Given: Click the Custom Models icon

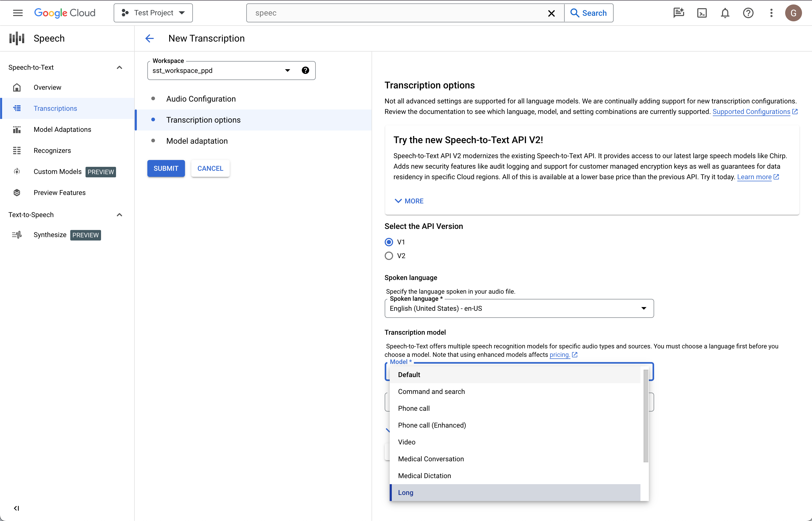Looking at the screenshot, I should point(17,172).
